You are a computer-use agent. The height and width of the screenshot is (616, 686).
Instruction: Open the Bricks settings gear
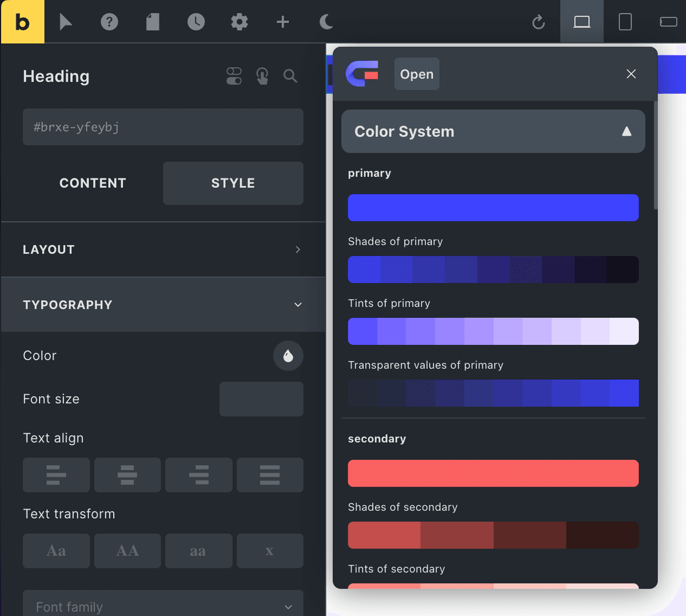pos(240,22)
